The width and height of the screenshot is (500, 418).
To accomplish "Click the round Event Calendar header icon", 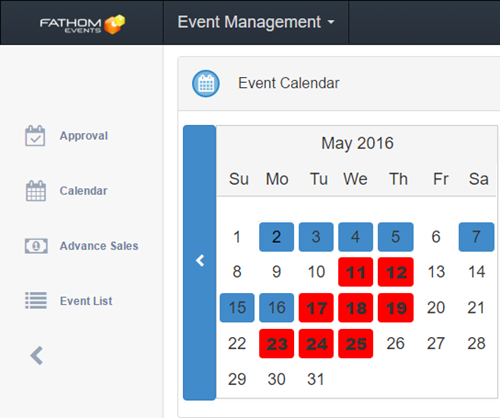I will point(206,84).
